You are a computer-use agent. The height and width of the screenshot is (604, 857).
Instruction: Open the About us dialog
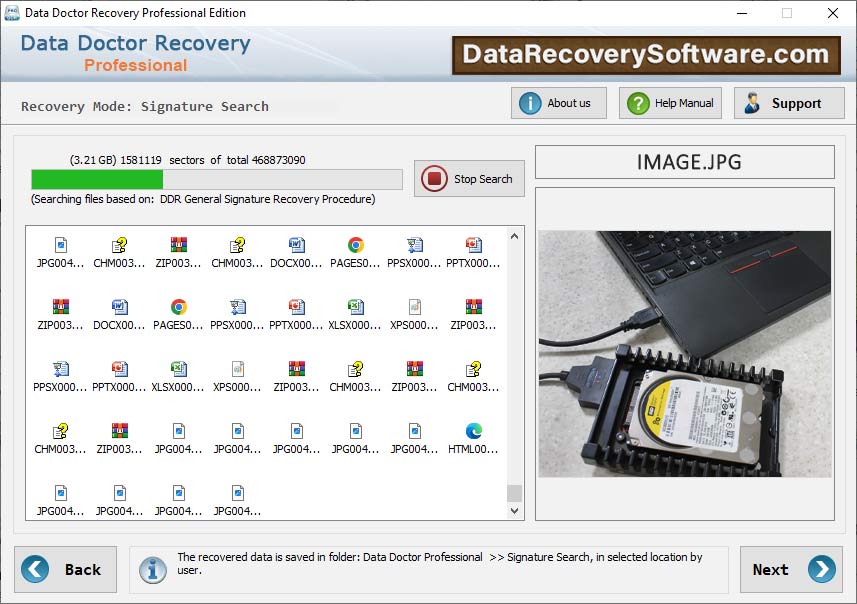(x=558, y=102)
